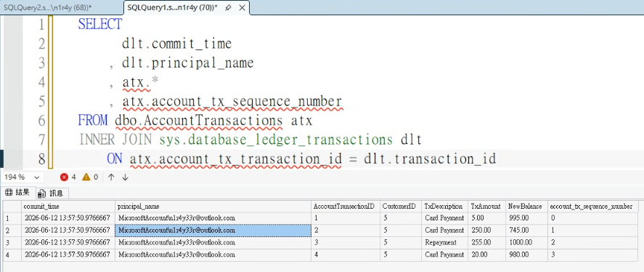Click sequence number 0 in row 1
Viewport: 644px width, 272px height.
(x=593, y=218)
